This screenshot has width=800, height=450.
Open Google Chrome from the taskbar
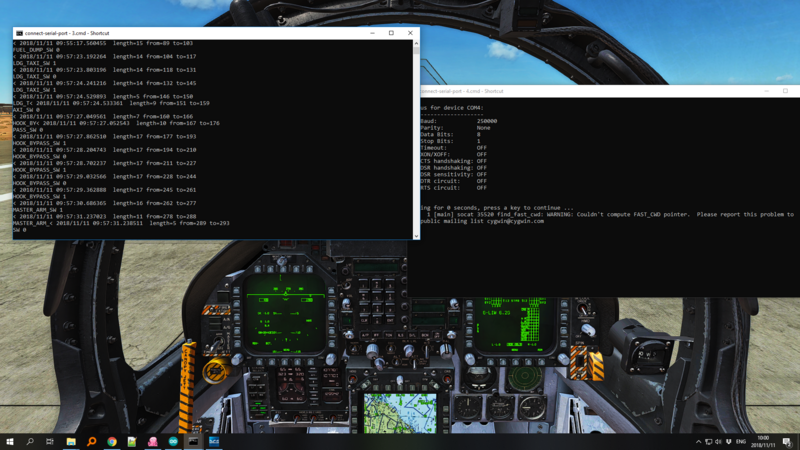pos(112,441)
